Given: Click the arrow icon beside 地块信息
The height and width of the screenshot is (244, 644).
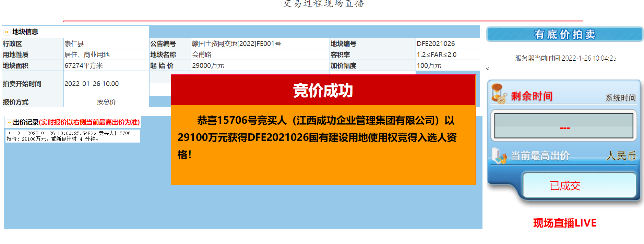Looking at the screenshot, I should [7, 32].
